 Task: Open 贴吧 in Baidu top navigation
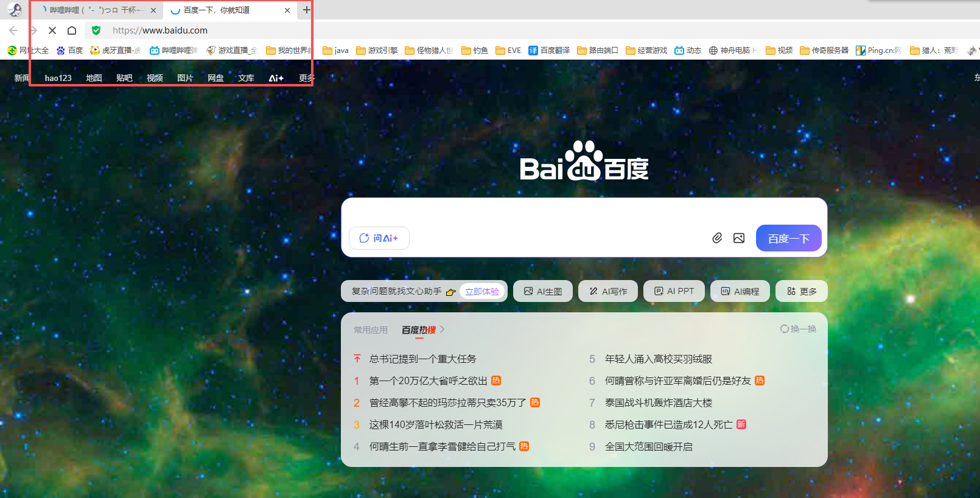tap(124, 78)
